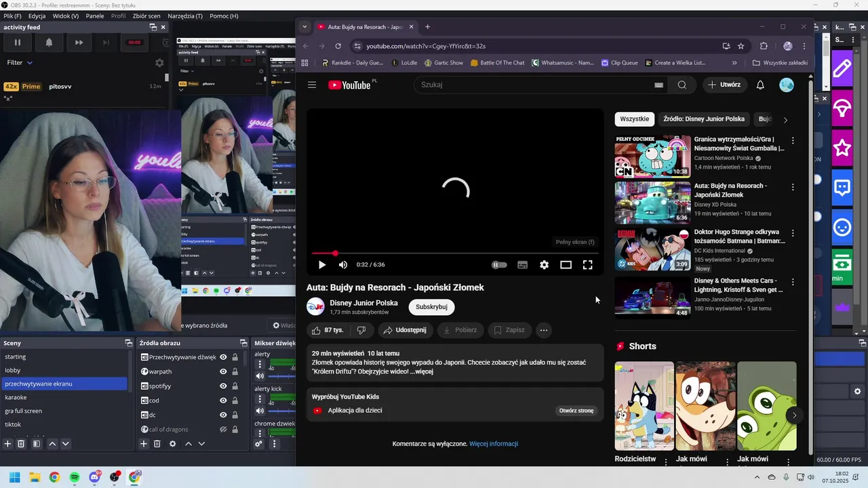
Task: Open YouTube hamburger guide menu
Action: (x=312, y=85)
